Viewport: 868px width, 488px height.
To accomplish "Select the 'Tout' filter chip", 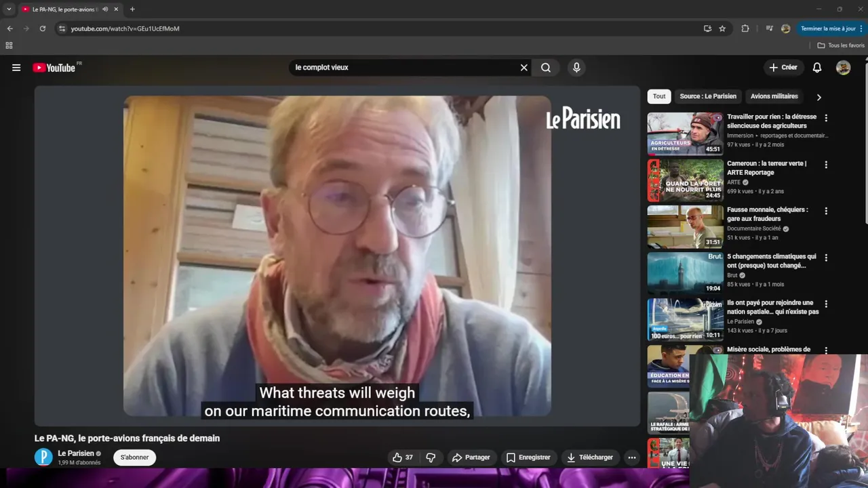I will [x=659, y=96].
